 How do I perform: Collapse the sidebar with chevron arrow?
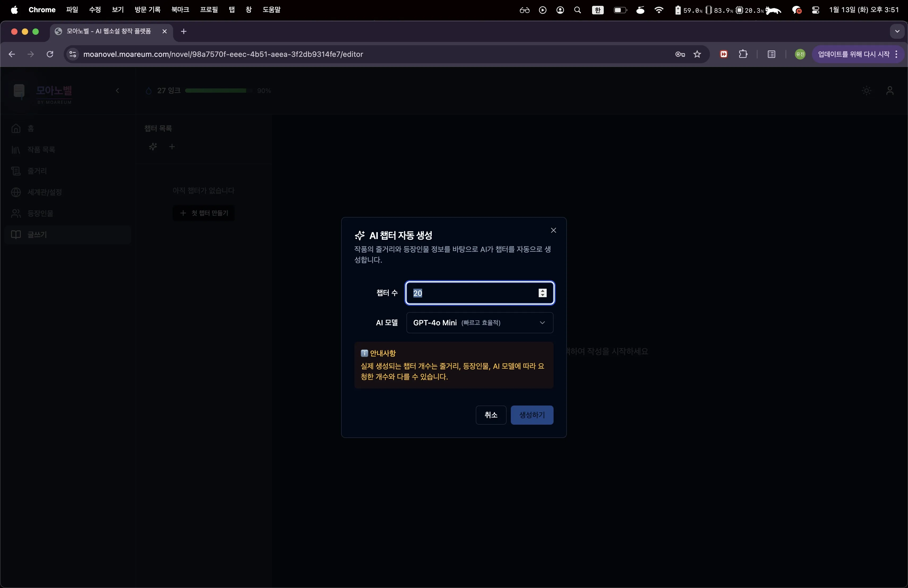pyautogui.click(x=118, y=91)
